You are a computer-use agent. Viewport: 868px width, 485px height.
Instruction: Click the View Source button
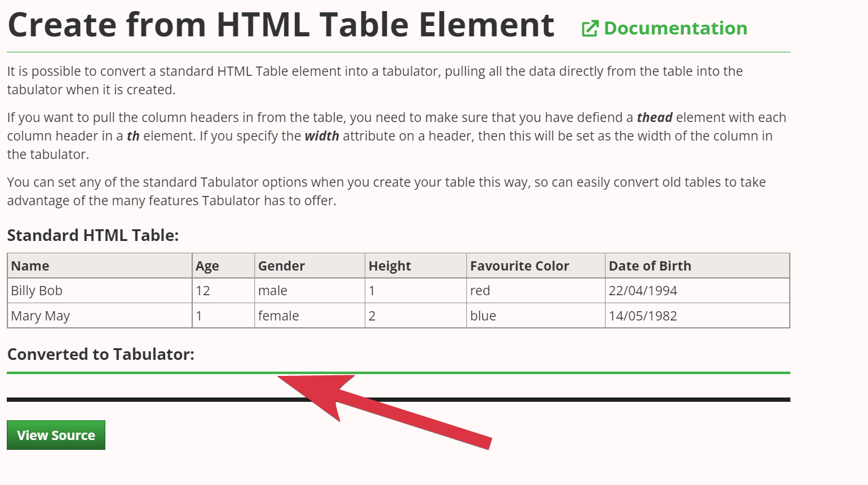point(55,434)
